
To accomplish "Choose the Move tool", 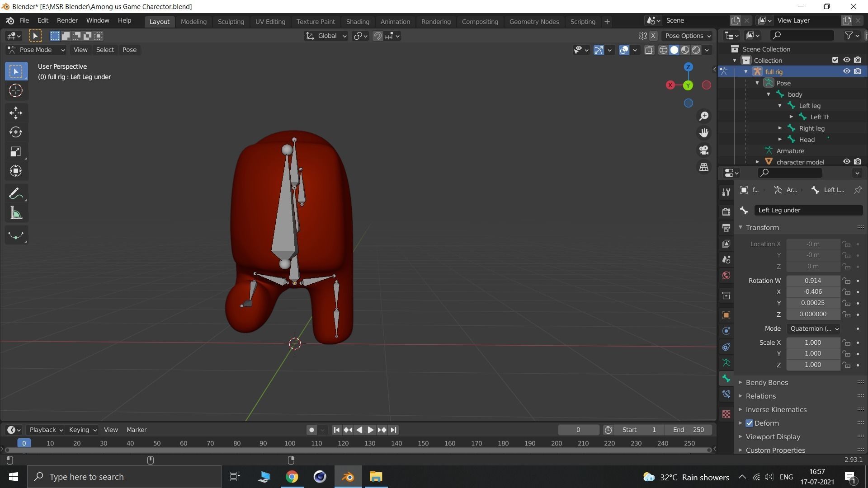I will click(16, 113).
